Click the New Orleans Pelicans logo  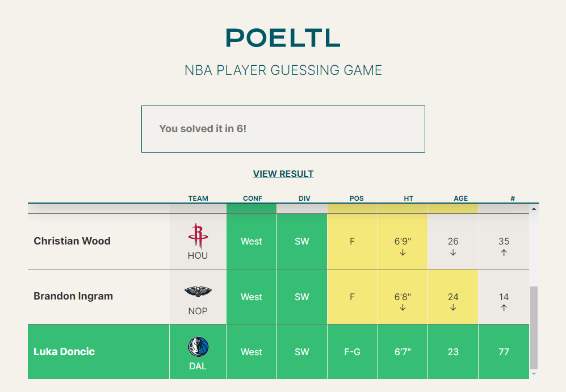198,292
